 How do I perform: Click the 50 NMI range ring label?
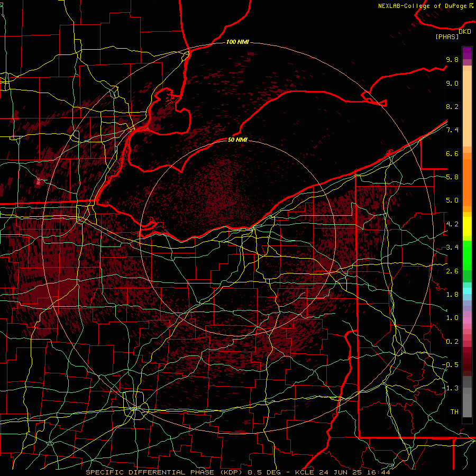237,140
